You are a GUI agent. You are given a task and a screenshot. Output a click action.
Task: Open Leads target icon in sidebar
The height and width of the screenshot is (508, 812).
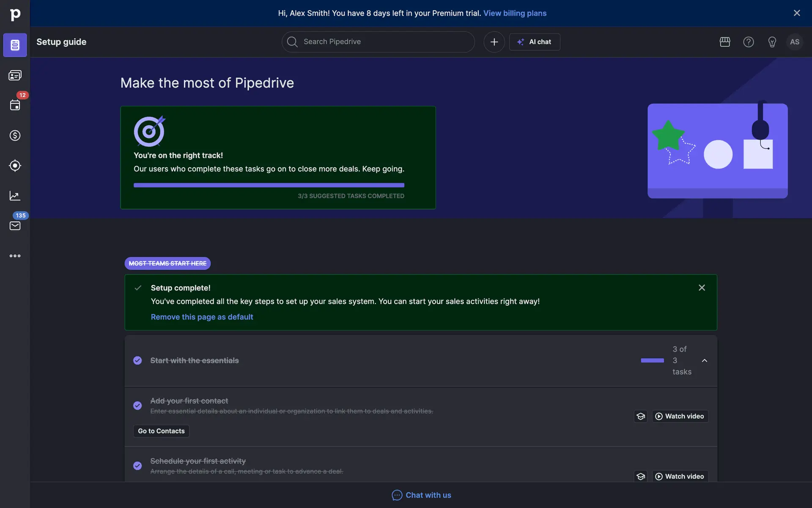coord(15,166)
